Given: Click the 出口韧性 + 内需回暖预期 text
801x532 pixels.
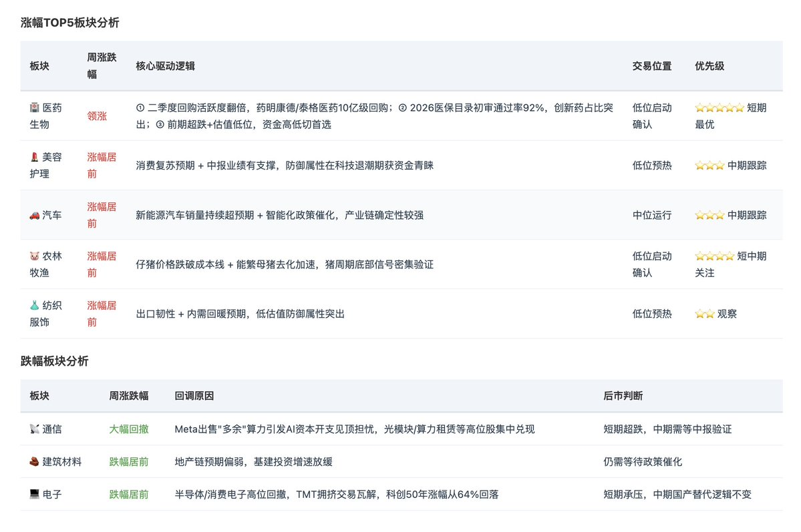Looking at the screenshot, I should pyautogui.click(x=190, y=314).
